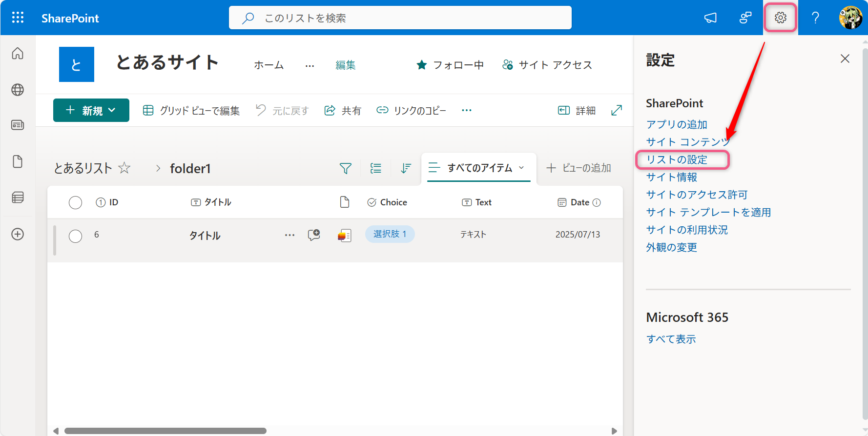Click the file type icon on row 6
Viewport: 868px width, 436px height.
pos(345,236)
